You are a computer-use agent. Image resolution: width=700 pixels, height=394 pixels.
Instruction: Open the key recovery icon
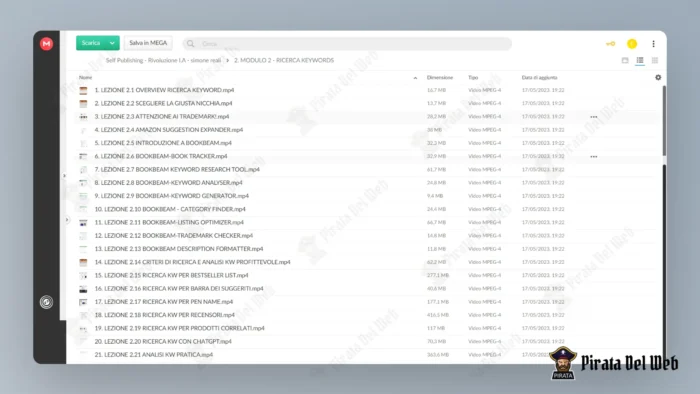tap(610, 44)
